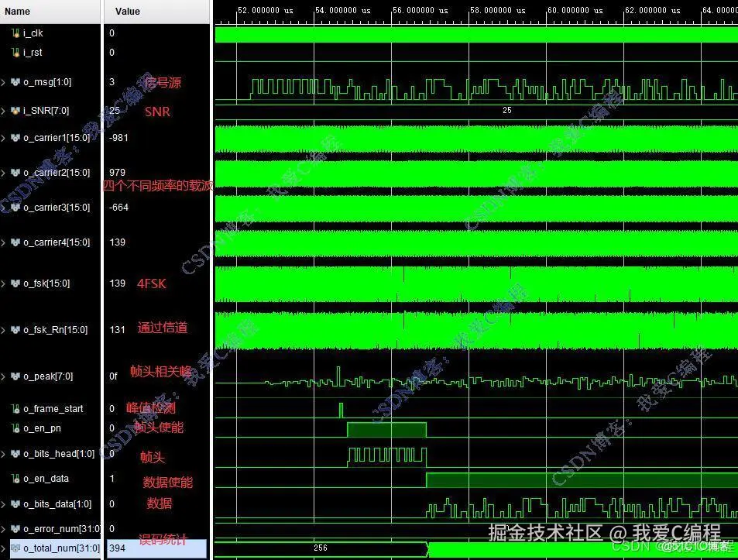Image resolution: width=738 pixels, height=560 pixels.
Task: Click the Value column header
Action: click(156, 12)
